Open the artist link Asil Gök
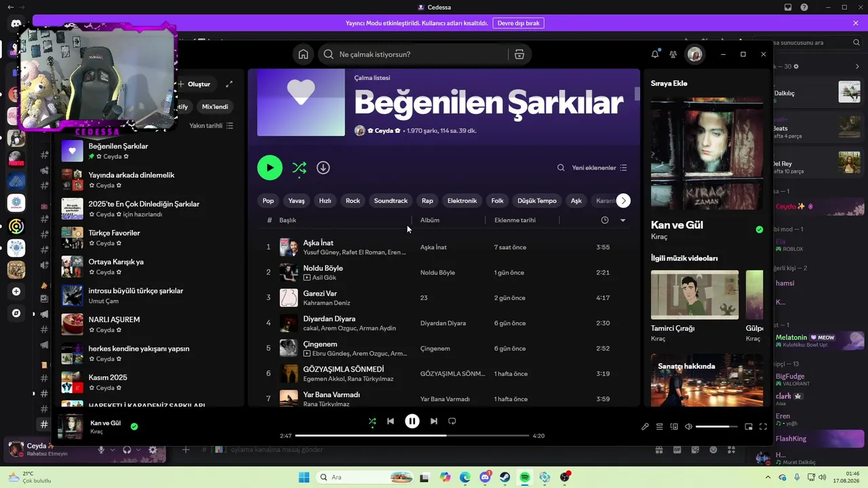 [324, 277]
